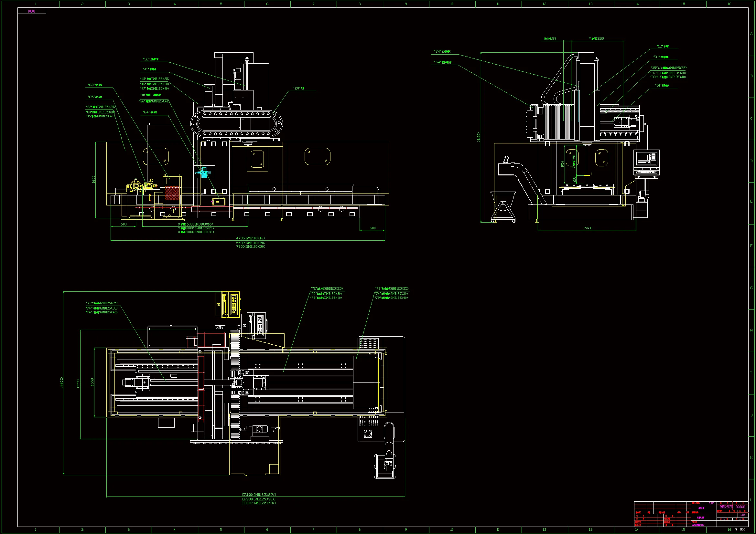Select the '64' callout text
The height and width of the screenshot is (534, 756).
click(150, 112)
